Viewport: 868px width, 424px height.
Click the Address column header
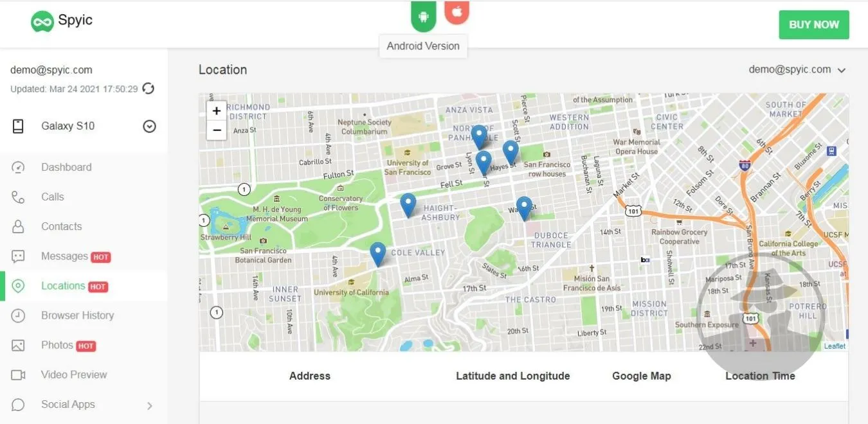point(310,376)
